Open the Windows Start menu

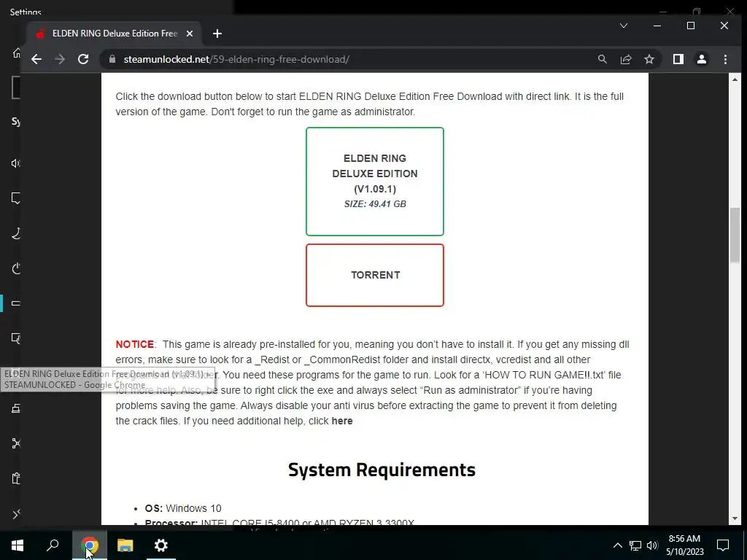tap(18, 545)
